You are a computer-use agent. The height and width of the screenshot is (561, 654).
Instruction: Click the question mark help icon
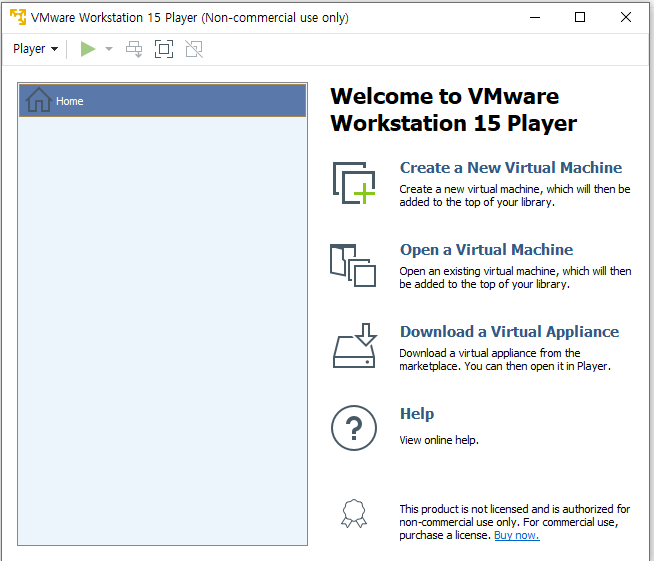(354, 428)
